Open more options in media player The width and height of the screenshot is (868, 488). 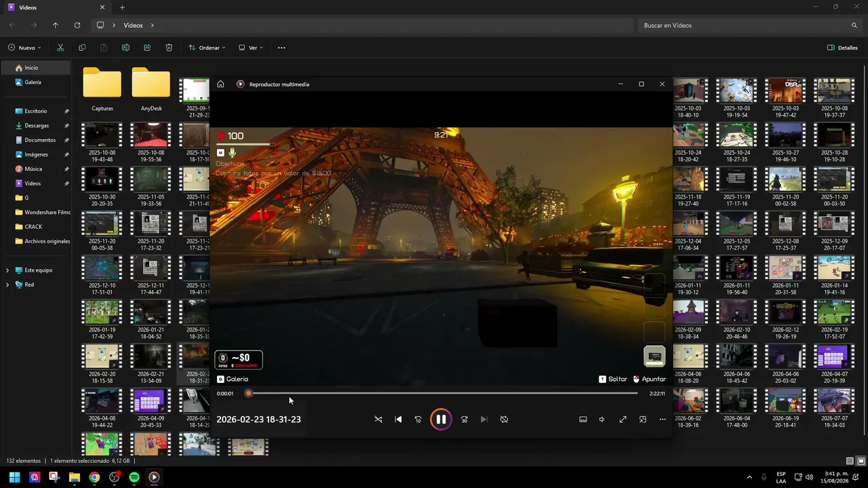[663, 420]
